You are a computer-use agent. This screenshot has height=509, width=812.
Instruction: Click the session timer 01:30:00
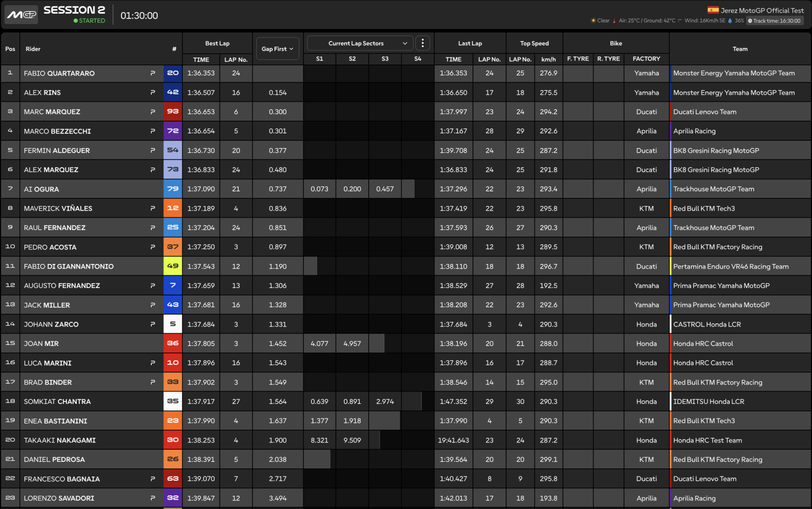pos(139,16)
